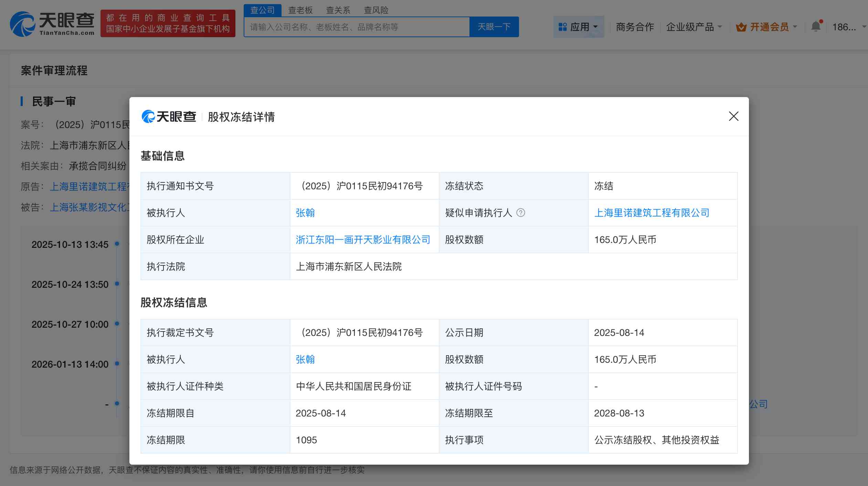Screen dimensions: 868x486
Task: Expand the user account dropdown
Action: click(x=864, y=27)
